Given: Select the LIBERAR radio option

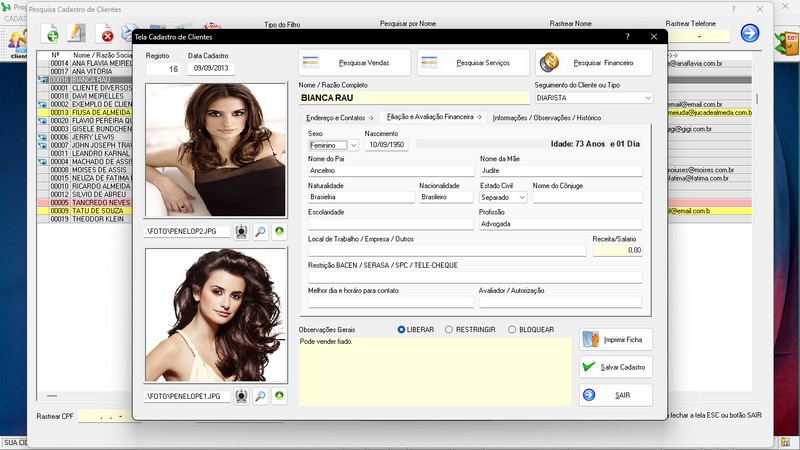Looking at the screenshot, I should pyautogui.click(x=402, y=329).
